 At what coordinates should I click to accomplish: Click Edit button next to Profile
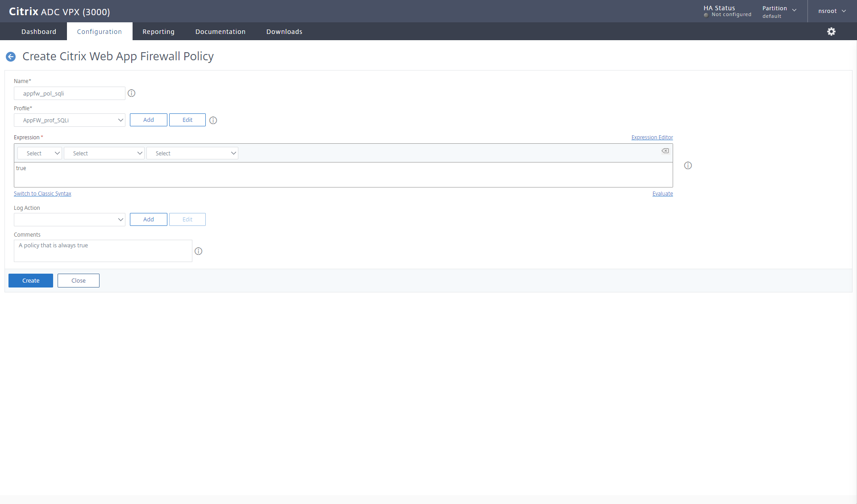pyautogui.click(x=187, y=120)
